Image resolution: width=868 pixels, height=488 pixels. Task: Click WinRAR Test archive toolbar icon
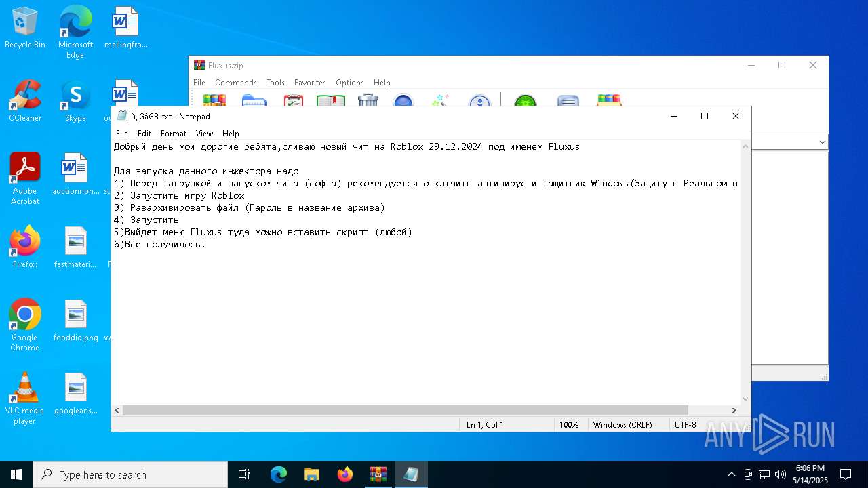293,100
